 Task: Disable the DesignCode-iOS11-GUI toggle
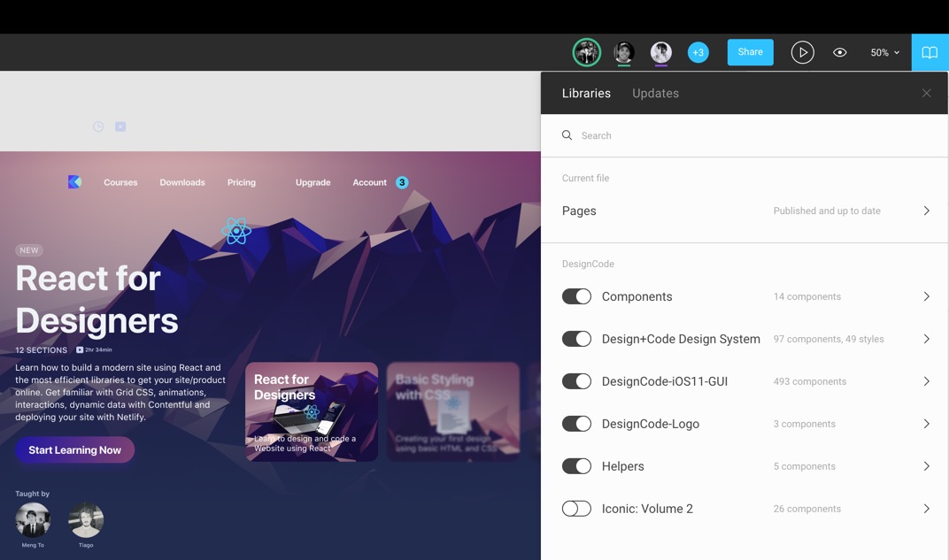point(576,381)
